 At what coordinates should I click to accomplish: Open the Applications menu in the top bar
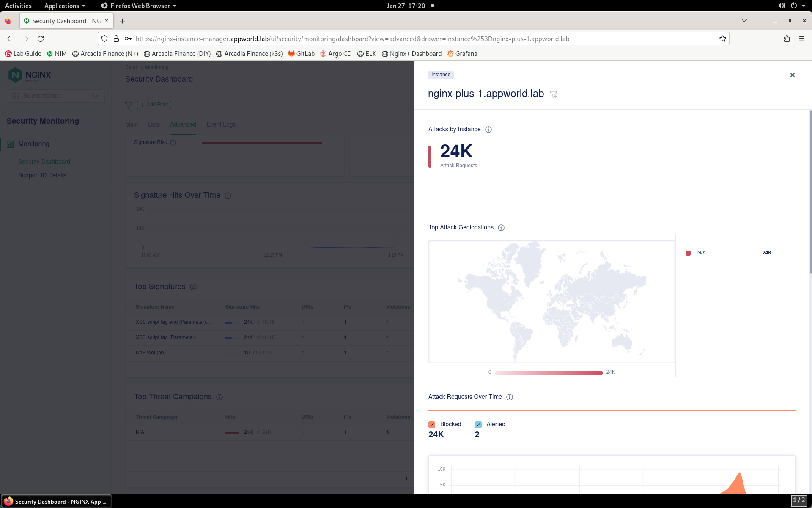pos(65,6)
